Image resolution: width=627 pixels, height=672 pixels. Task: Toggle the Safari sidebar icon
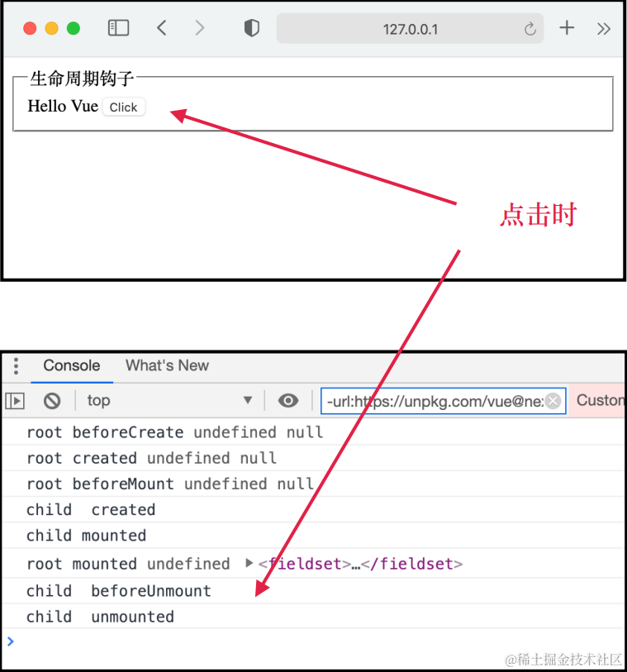click(x=118, y=28)
